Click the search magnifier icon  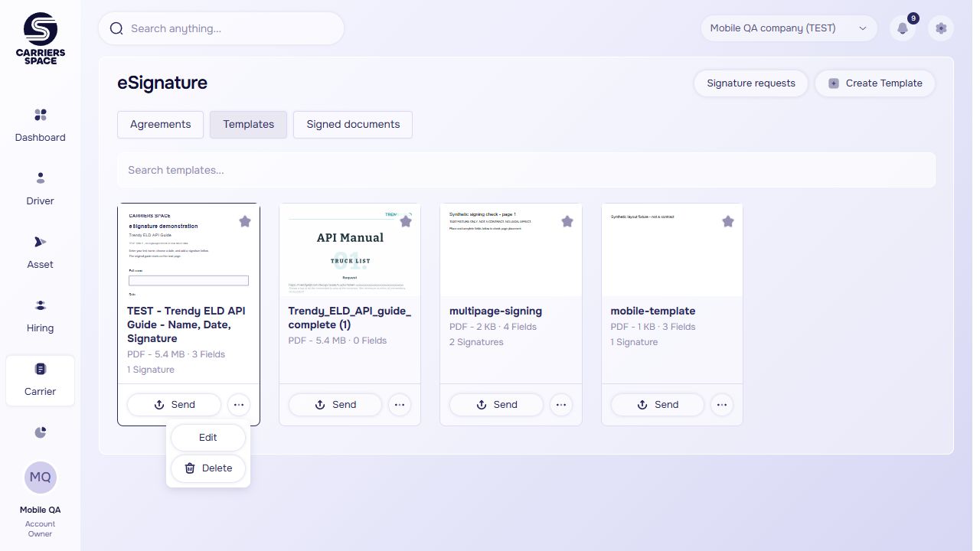click(116, 28)
